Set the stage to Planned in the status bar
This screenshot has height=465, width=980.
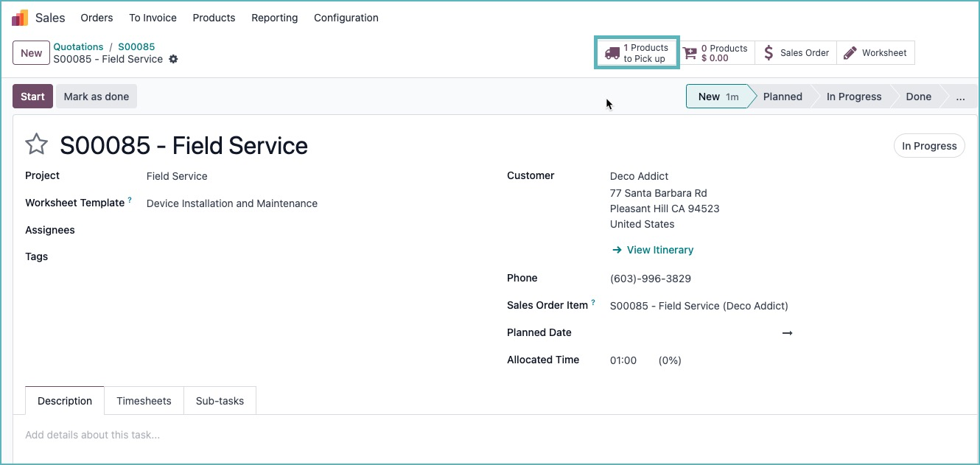pos(782,97)
